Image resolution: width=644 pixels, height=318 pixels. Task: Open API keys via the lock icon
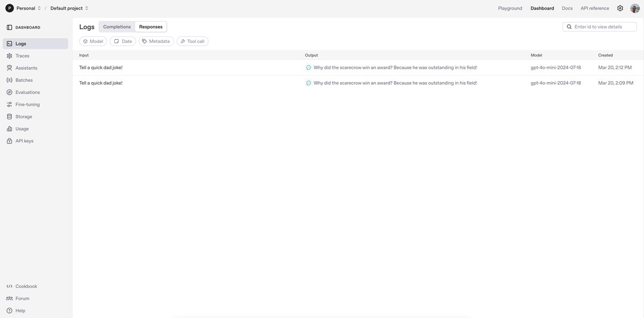coord(10,141)
